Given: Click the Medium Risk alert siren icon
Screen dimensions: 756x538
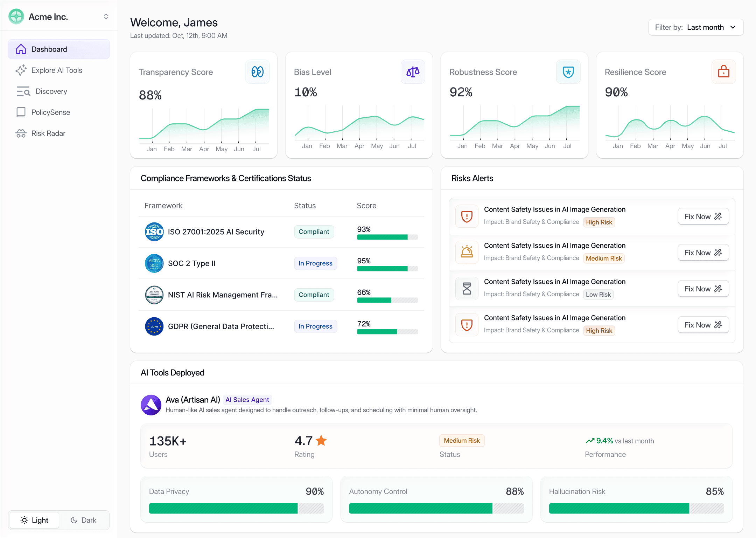Looking at the screenshot, I should point(467,252).
